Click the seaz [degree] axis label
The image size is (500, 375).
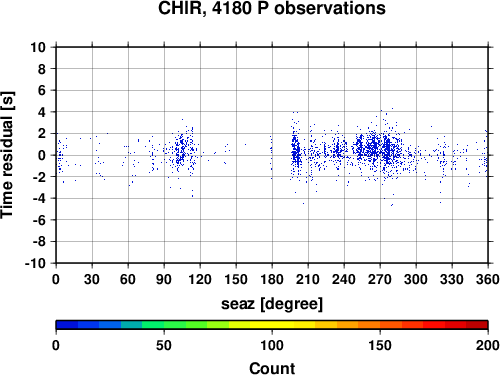click(x=272, y=304)
